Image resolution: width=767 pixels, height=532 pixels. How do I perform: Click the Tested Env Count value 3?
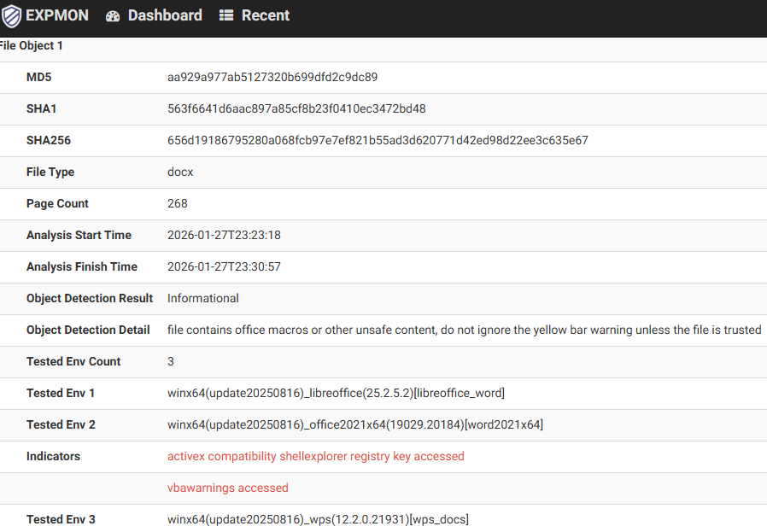[170, 362]
